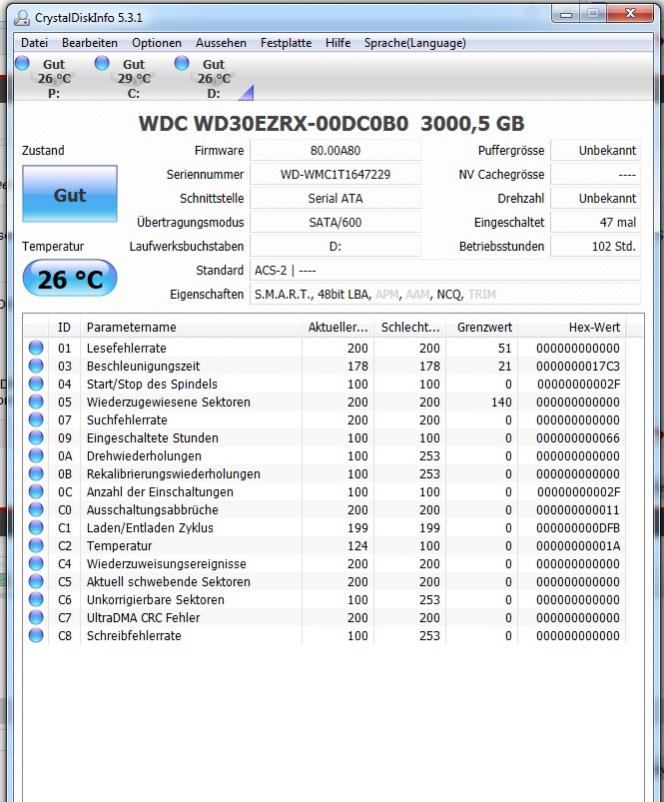Select drive C: with 29 °C
Screen dimensions: 664x802
[x=125, y=78]
